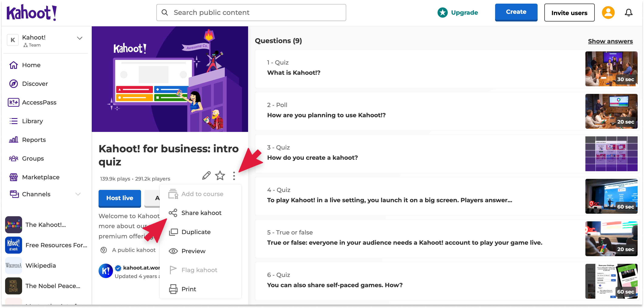The width and height of the screenshot is (644, 308).
Task: Select Flag kahoot menu item
Action: pos(201,270)
